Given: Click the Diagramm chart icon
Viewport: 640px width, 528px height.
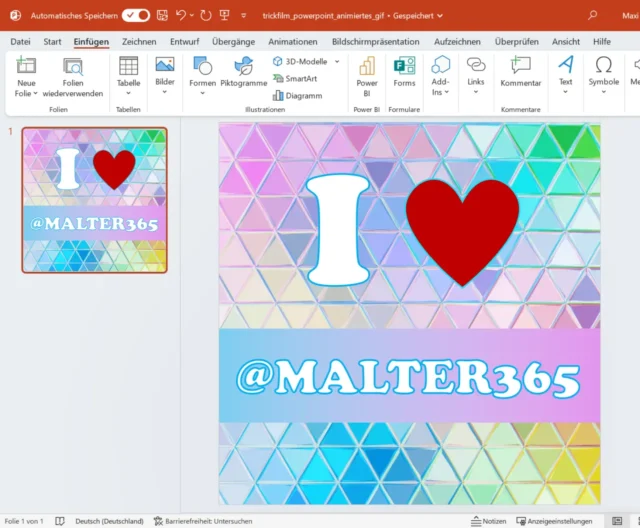Looking at the screenshot, I should point(296,95).
